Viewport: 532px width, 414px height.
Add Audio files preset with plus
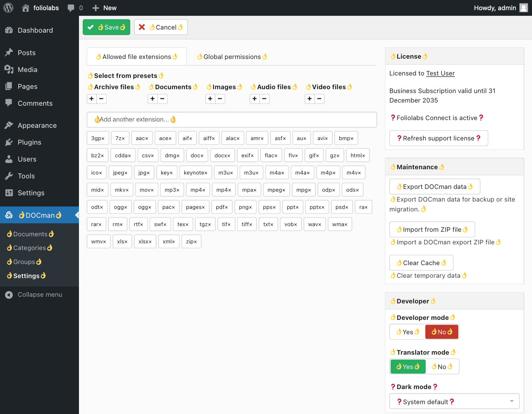point(255,99)
